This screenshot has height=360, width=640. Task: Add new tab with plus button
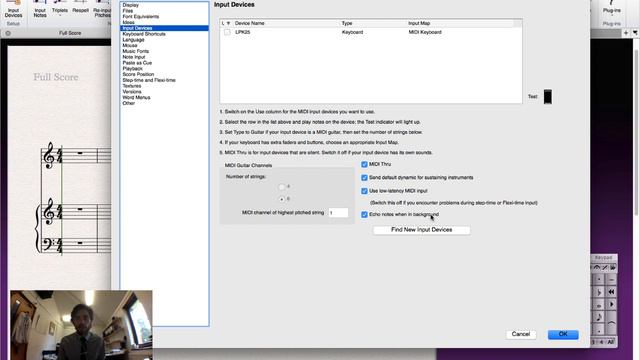(626, 33)
